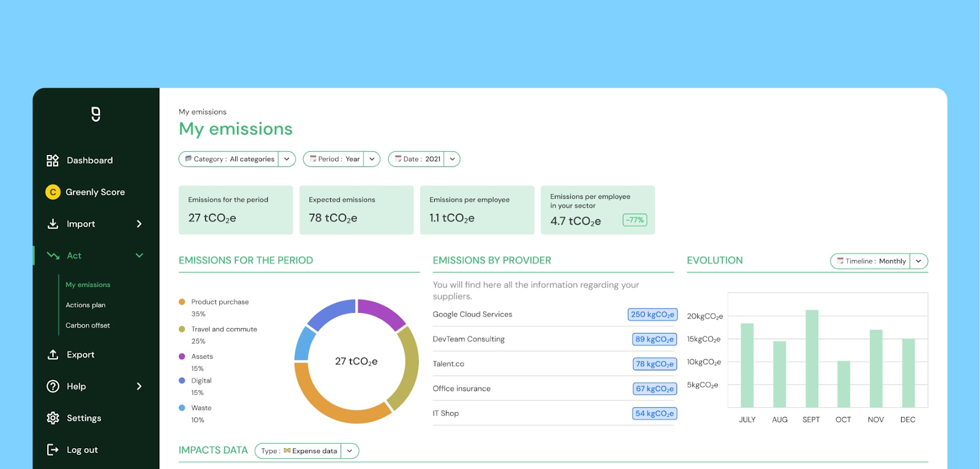Click the Settings gear icon
The width and height of the screenshot is (980, 469).
(53, 418)
